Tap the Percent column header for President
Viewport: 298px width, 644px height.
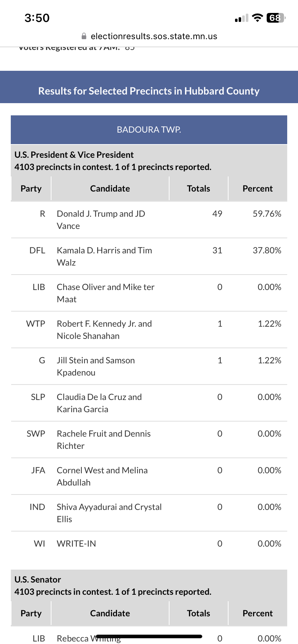click(258, 189)
